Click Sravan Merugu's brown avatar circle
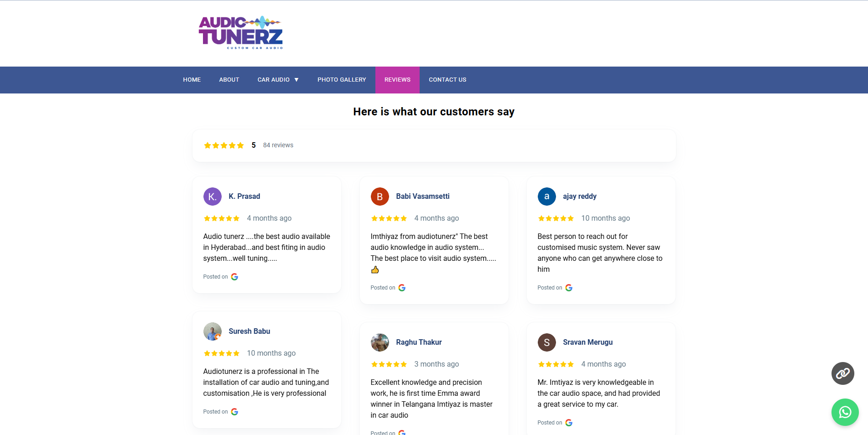 click(546, 342)
